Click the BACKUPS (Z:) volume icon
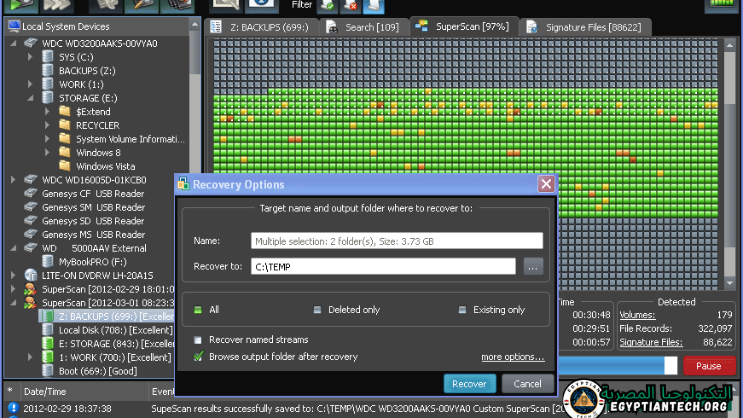 pos(47,71)
